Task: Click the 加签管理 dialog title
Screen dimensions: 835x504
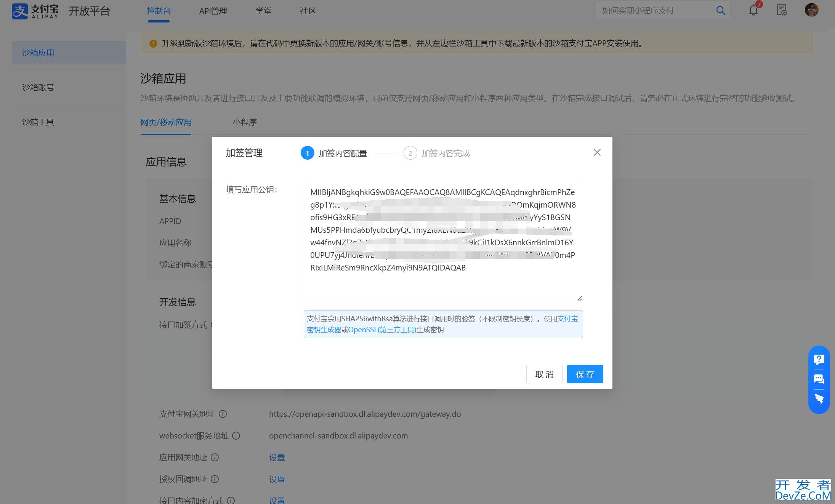Action: coord(244,153)
